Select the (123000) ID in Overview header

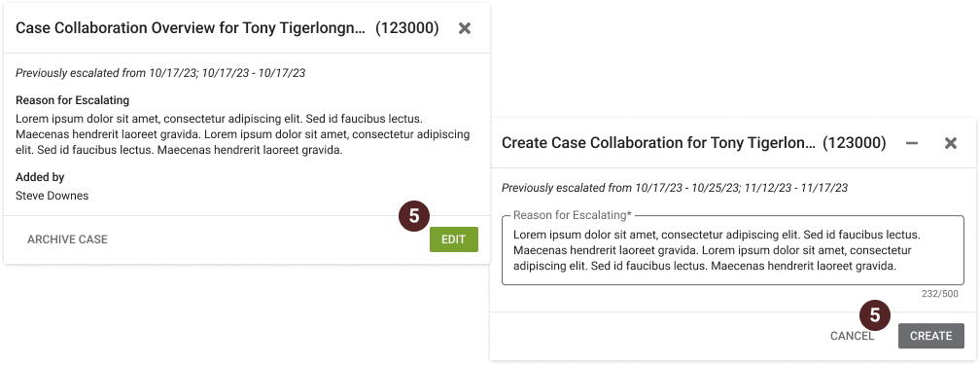click(406, 28)
